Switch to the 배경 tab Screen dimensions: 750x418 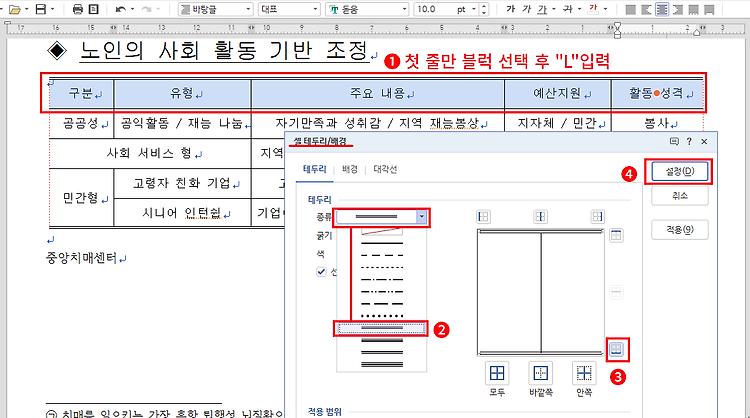click(350, 169)
